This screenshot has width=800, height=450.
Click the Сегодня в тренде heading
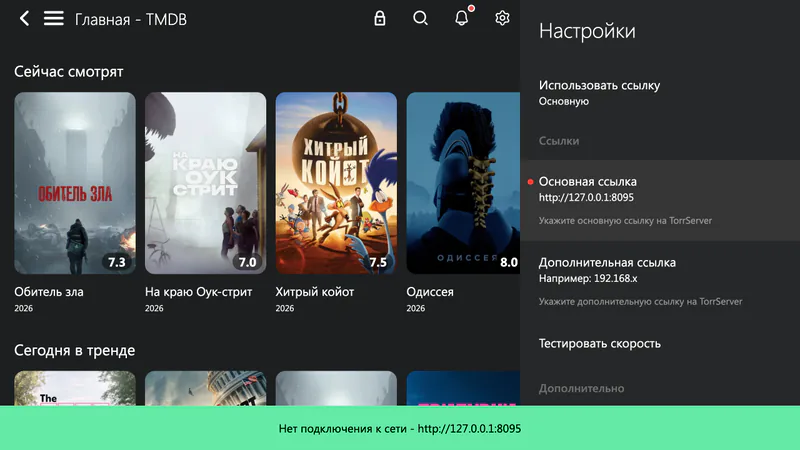[74, 350]
